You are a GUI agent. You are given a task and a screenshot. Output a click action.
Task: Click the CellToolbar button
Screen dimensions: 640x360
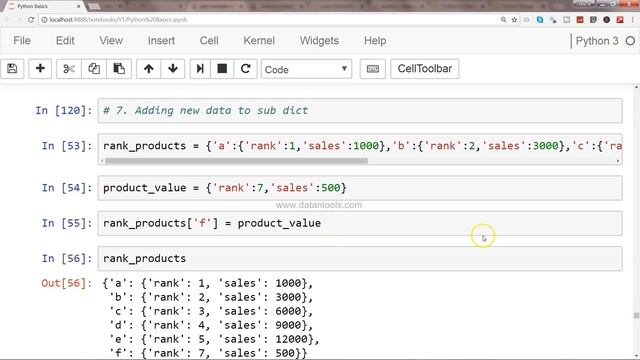pyautogui.click(x=424, y=69)
